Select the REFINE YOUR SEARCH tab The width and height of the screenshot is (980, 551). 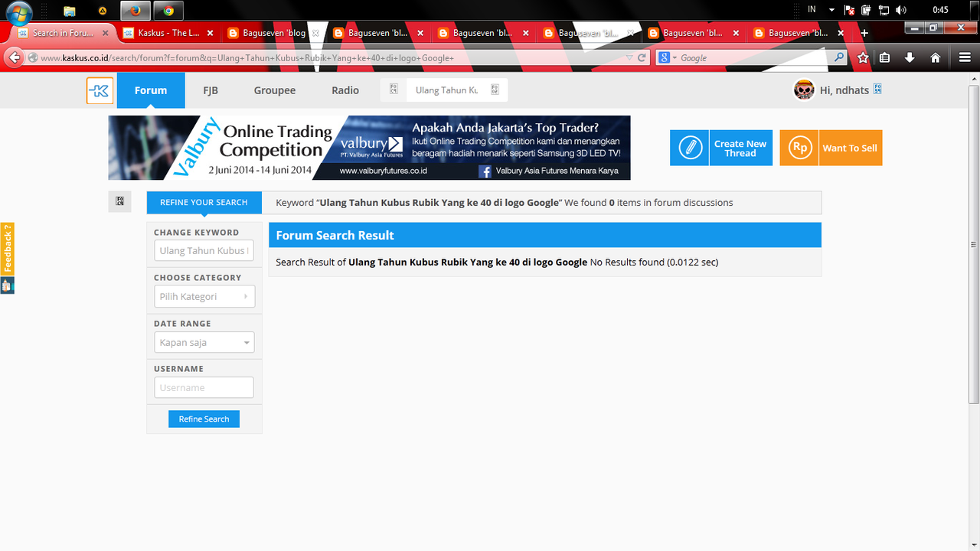pos(204,203)
